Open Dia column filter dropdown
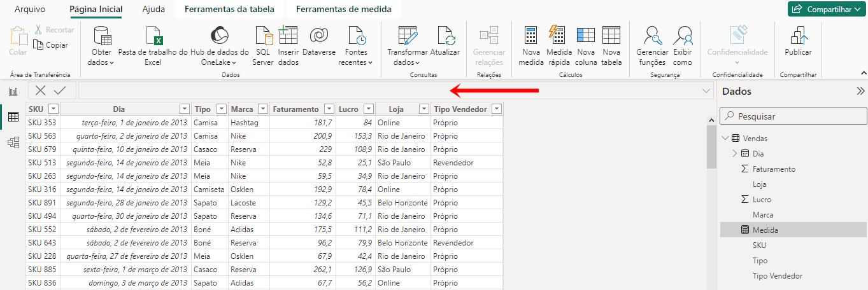Viewport: 868px width, 290px height. pos(185,109)
